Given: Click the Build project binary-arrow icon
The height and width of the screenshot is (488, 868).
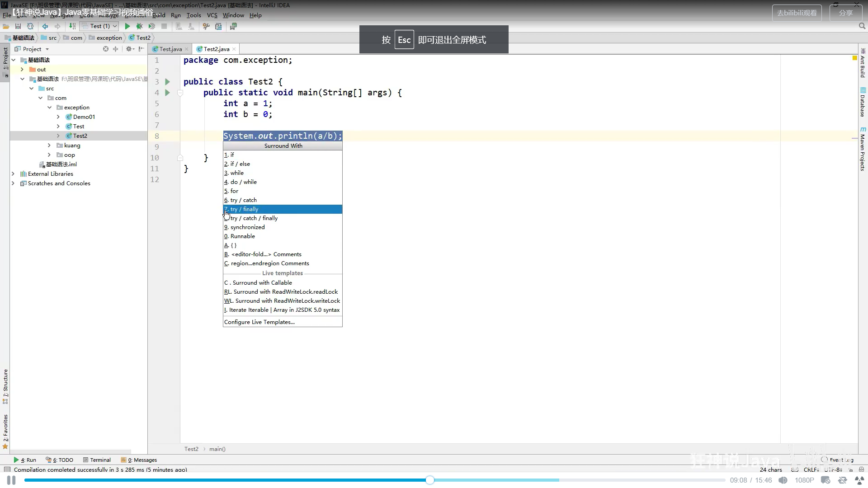Looking at the screenshot, I should click(72, 26).
